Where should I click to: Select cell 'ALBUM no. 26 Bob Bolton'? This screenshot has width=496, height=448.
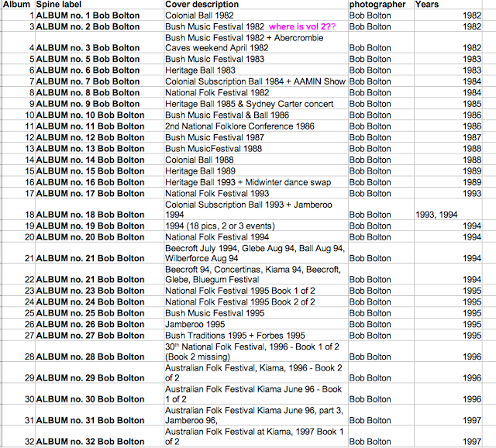(99, 324)
